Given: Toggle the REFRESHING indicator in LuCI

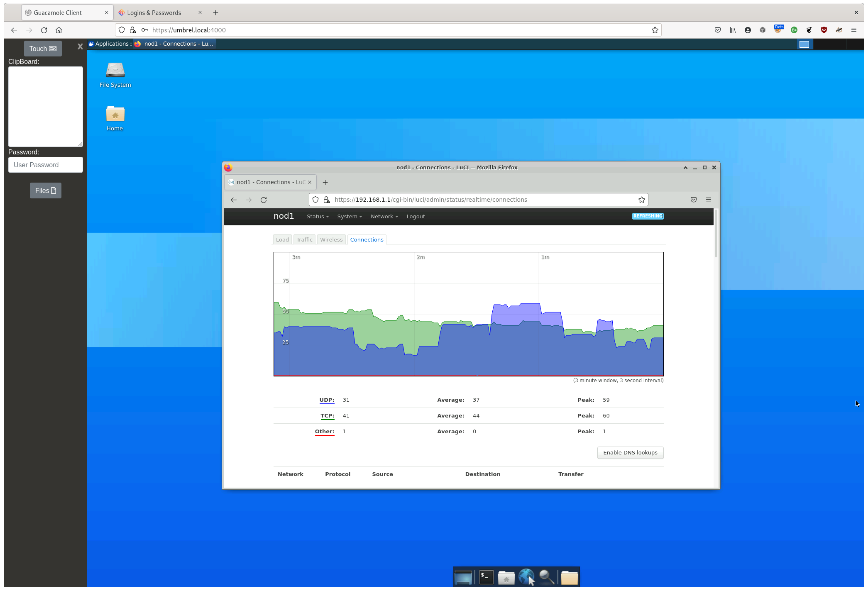Looking at the screenshot, I should click(x=648, y=216).
